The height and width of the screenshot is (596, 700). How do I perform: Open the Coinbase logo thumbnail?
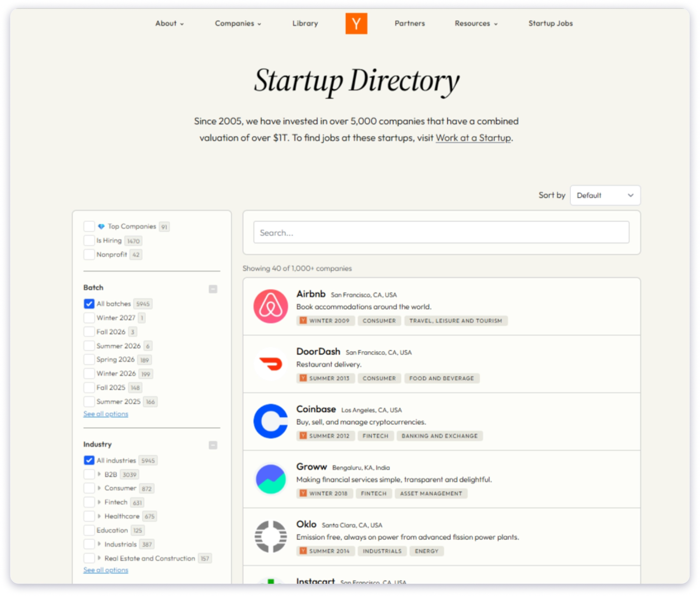pos(271,421)
